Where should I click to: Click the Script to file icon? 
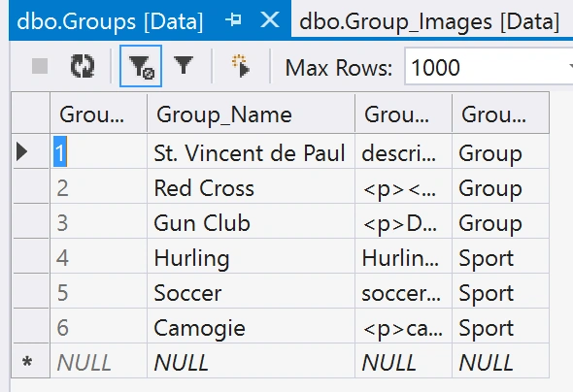241,66
